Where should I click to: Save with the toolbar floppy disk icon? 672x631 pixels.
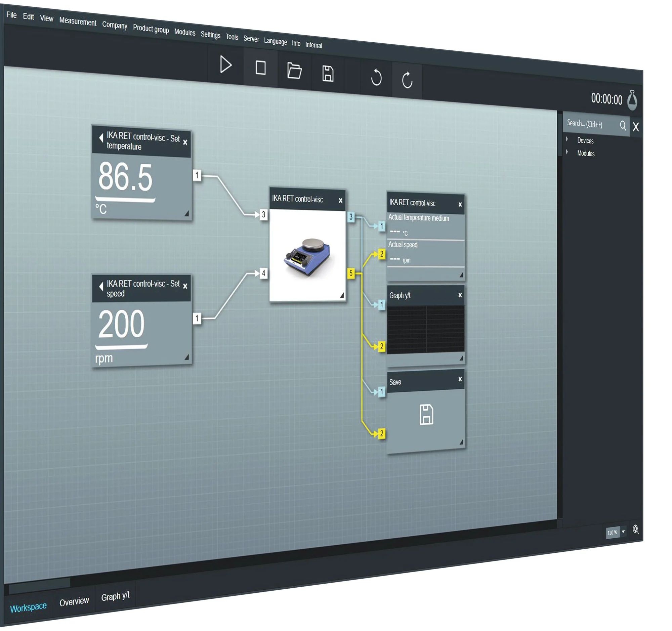pyautogui.click(x=328, y=74)
